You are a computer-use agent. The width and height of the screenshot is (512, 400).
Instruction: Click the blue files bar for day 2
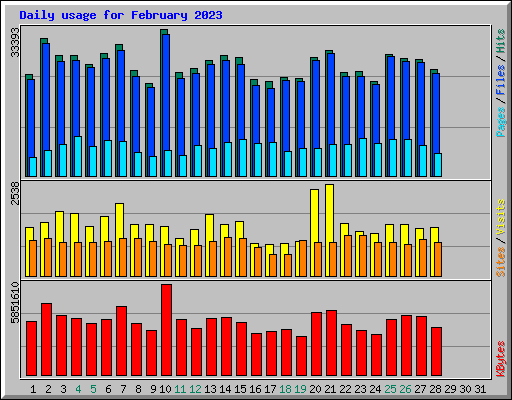[46, 97]
